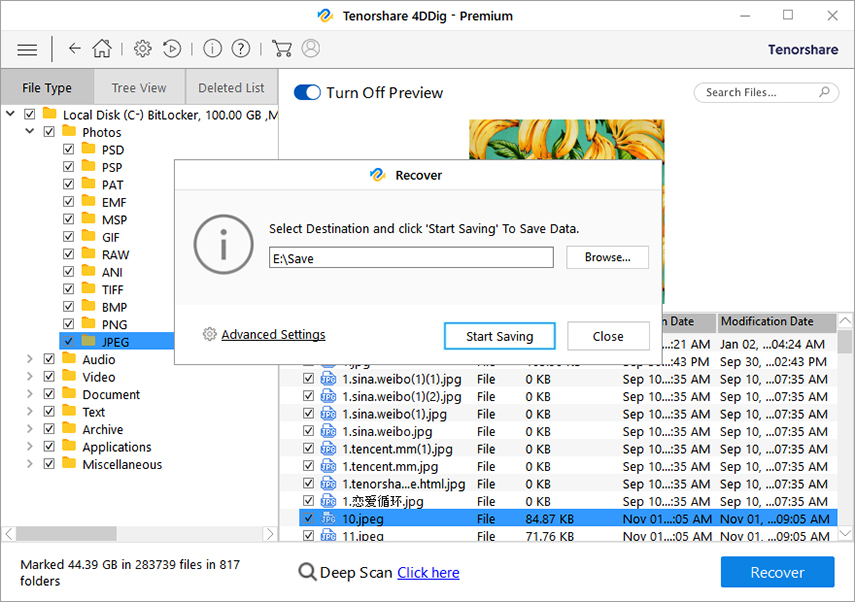Open the help question mark icon
The width and height of the screenshot is (855, 602).
240,49
